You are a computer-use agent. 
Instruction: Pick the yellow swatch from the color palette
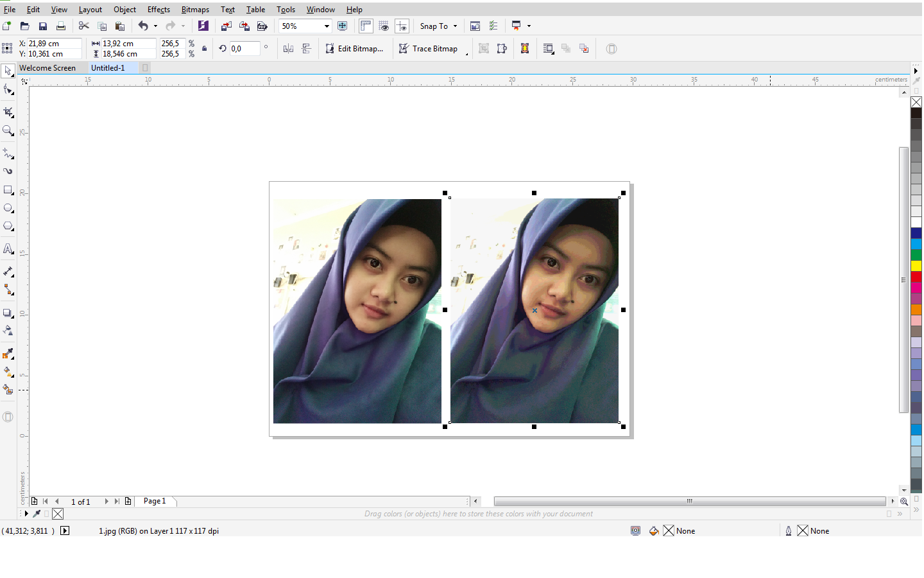[916, 264]
